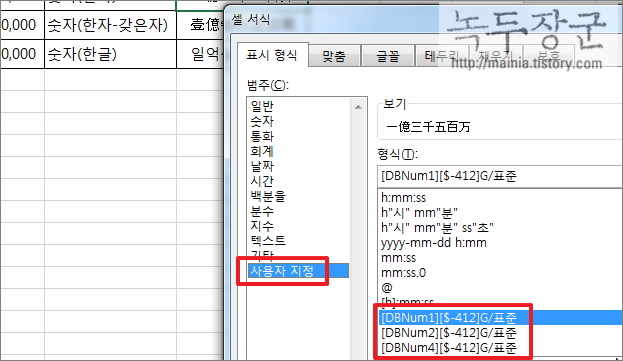Click the 형식 input field
The image size is (623, 361).
pyautogui.click(x=500, y=176)
